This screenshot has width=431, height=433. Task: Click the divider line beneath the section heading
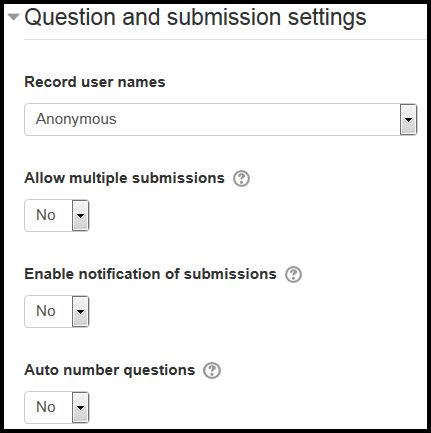[225, 39]
